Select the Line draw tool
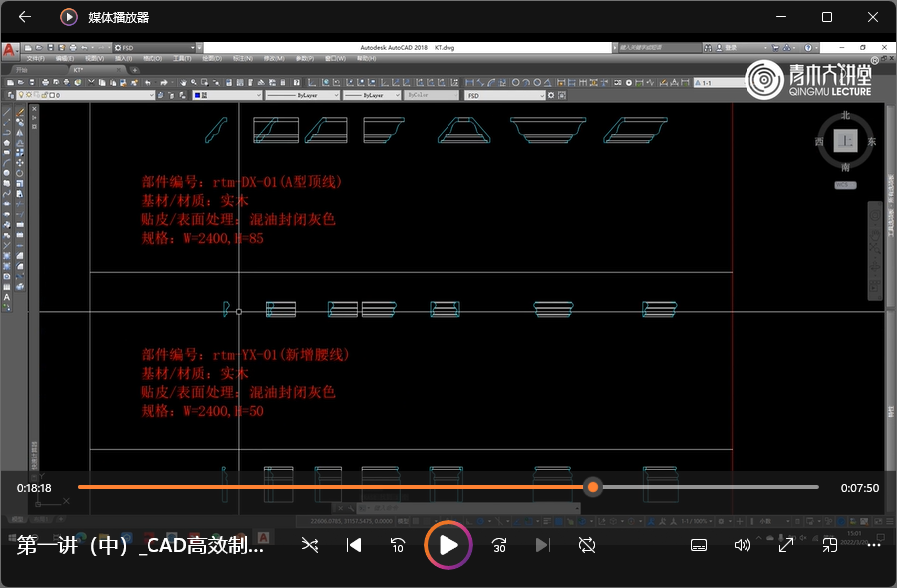This screenshot has height=588, width=897. [7, 112]
